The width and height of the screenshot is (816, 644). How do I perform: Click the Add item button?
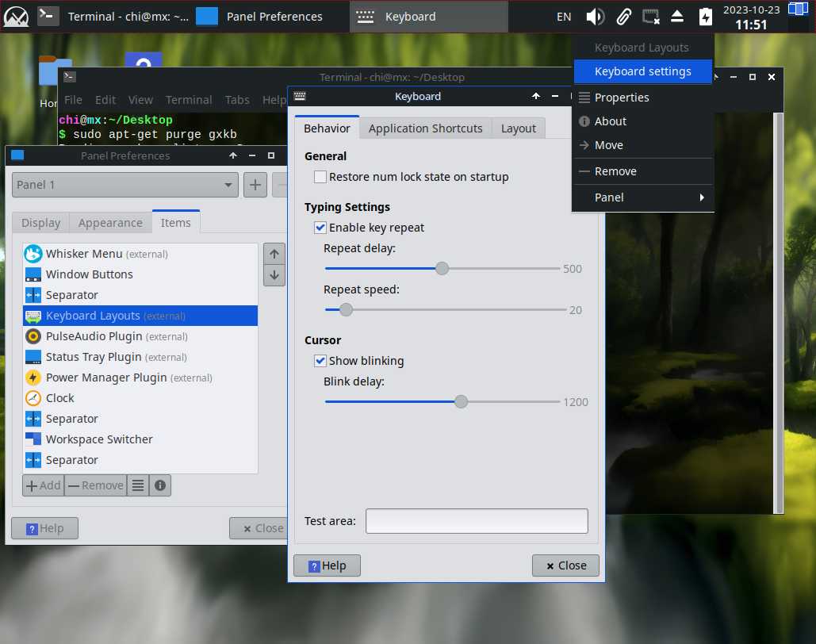(43, 485)
